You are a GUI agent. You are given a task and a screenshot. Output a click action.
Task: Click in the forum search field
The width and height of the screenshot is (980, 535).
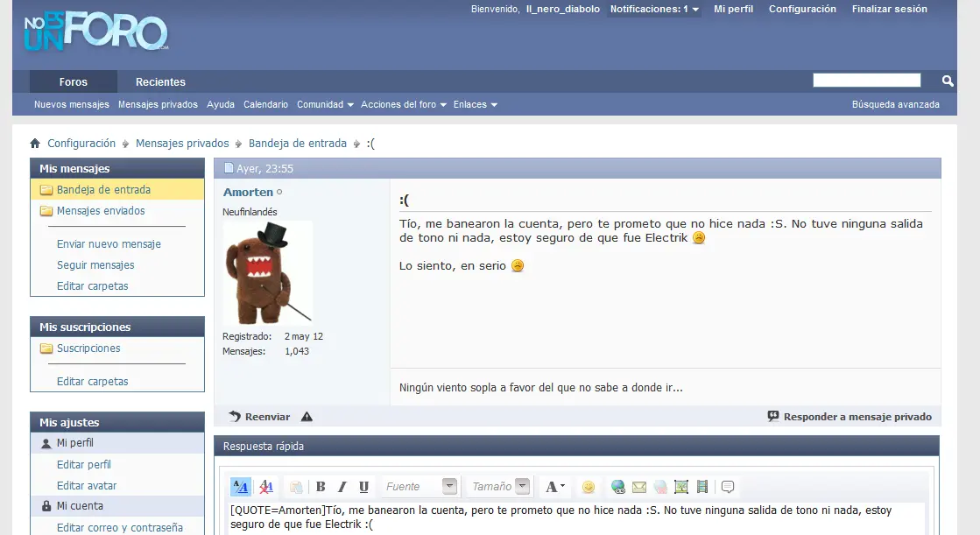(866, 80)
